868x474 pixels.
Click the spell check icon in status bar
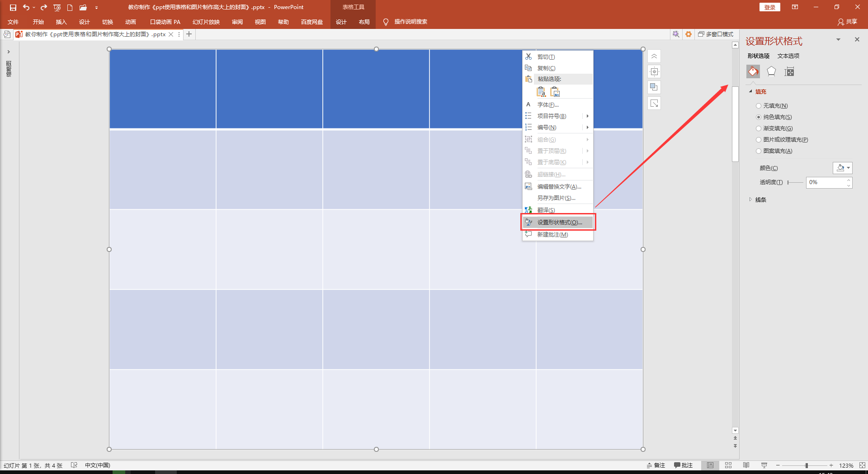pos(74,465)
